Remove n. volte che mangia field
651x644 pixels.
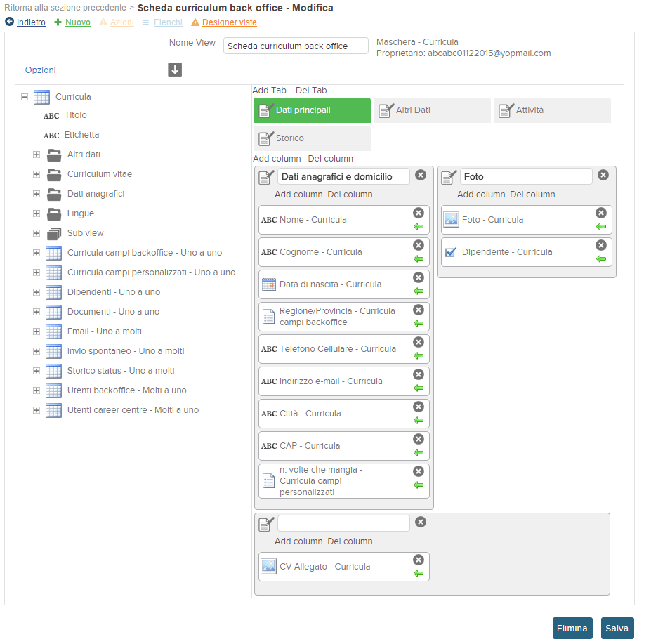418,472
